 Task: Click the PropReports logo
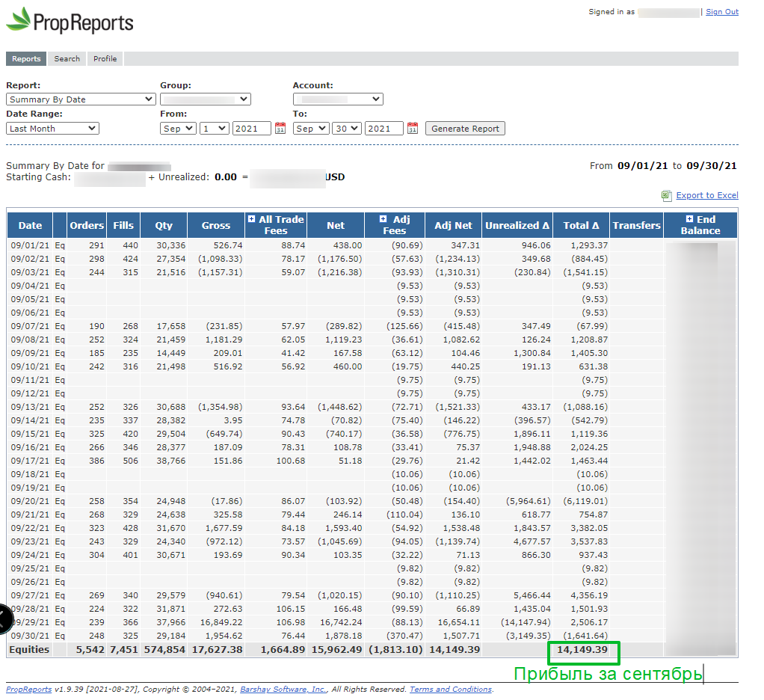70,20
